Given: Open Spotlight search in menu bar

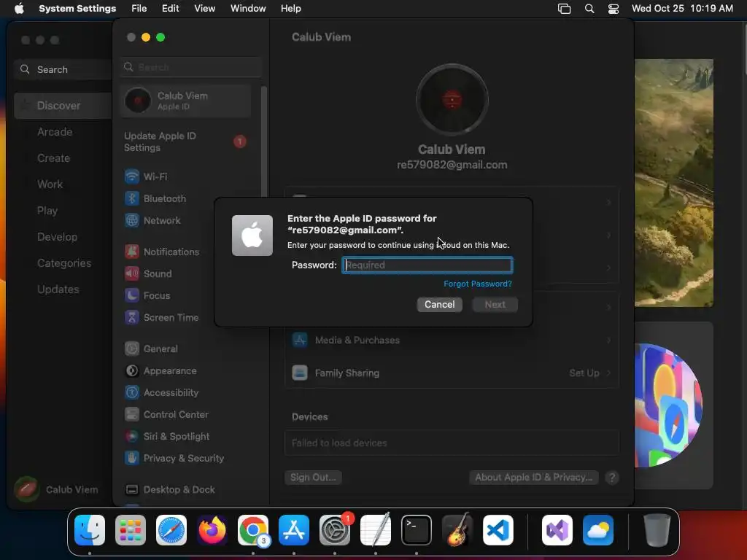Looking at the screenshot, I should coord(589,9).
